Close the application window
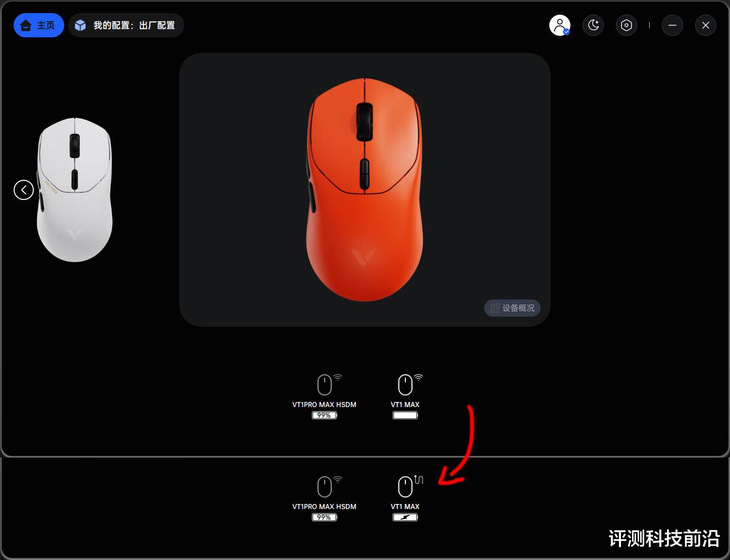Screen dimensions: 730x560 (706, 25)
